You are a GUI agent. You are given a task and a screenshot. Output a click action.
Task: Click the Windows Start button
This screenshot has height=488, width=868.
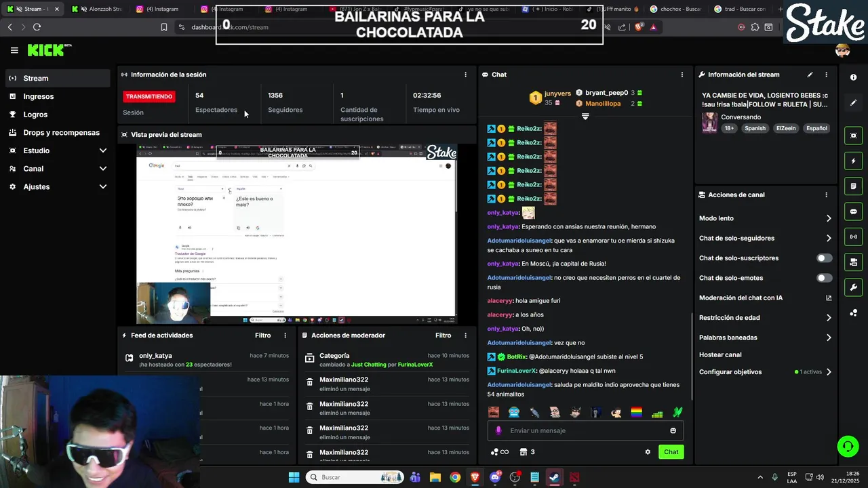[294, 477]
